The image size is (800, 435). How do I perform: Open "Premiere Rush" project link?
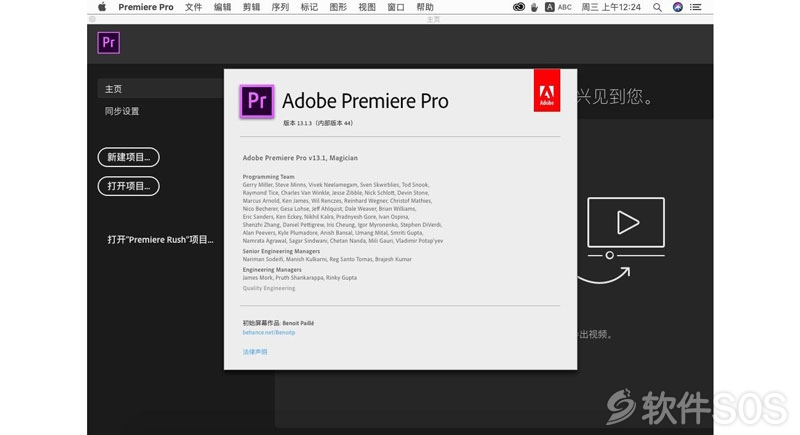160,240
